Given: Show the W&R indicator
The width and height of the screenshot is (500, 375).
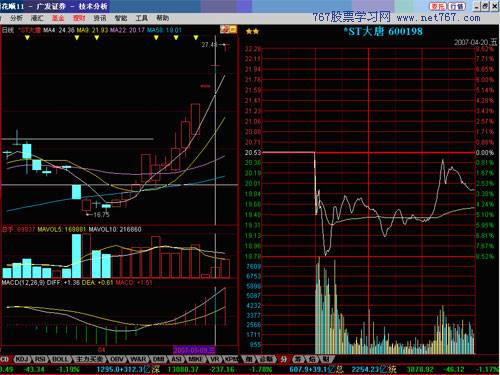Looking at the screenshot, I should coord(138,359).
